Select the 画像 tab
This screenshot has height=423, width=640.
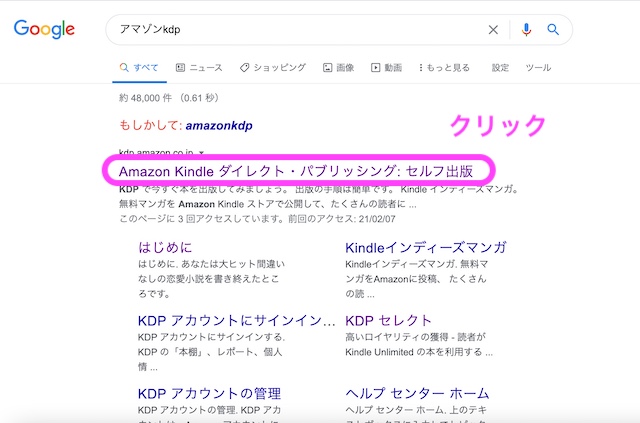point(338,68)
